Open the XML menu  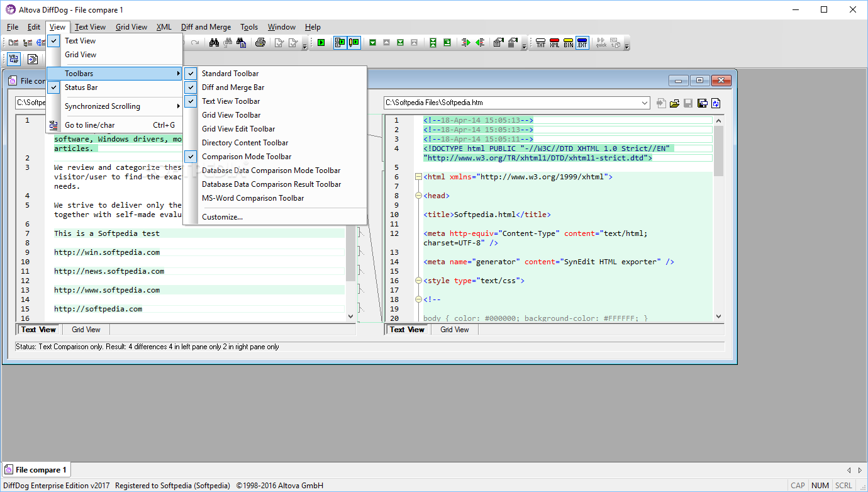coord(164,27)
